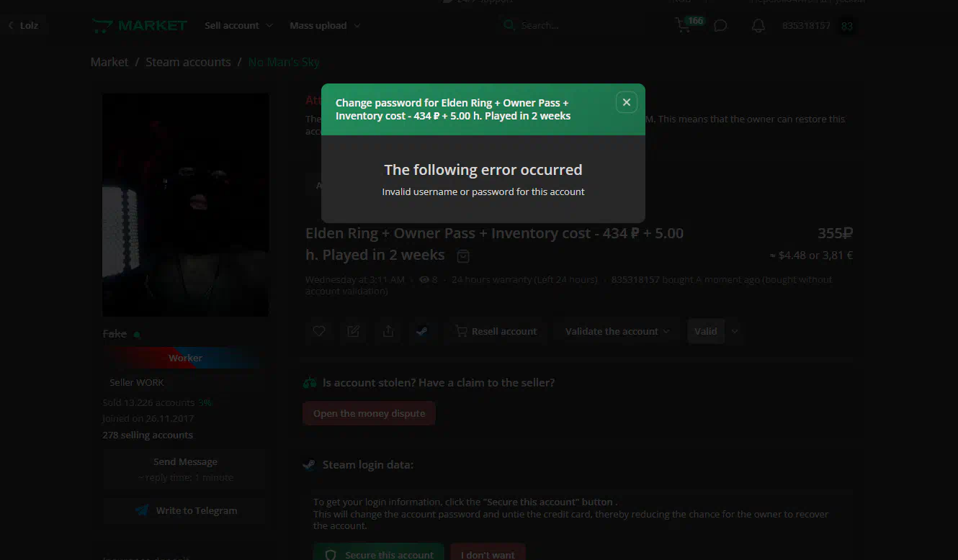This screenshot has width=958, height=560.
Task: Open the seller avatar image
Action: [186, 204]
